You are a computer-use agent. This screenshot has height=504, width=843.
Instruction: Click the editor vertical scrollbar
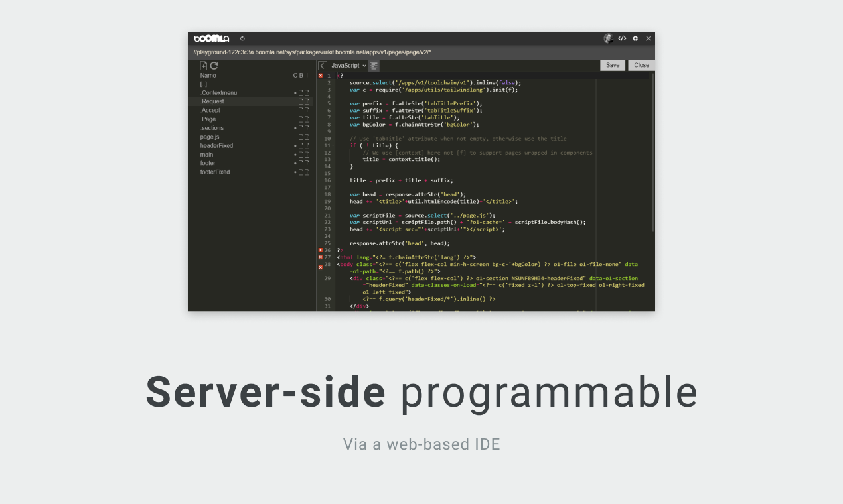(x=653, y=153)
